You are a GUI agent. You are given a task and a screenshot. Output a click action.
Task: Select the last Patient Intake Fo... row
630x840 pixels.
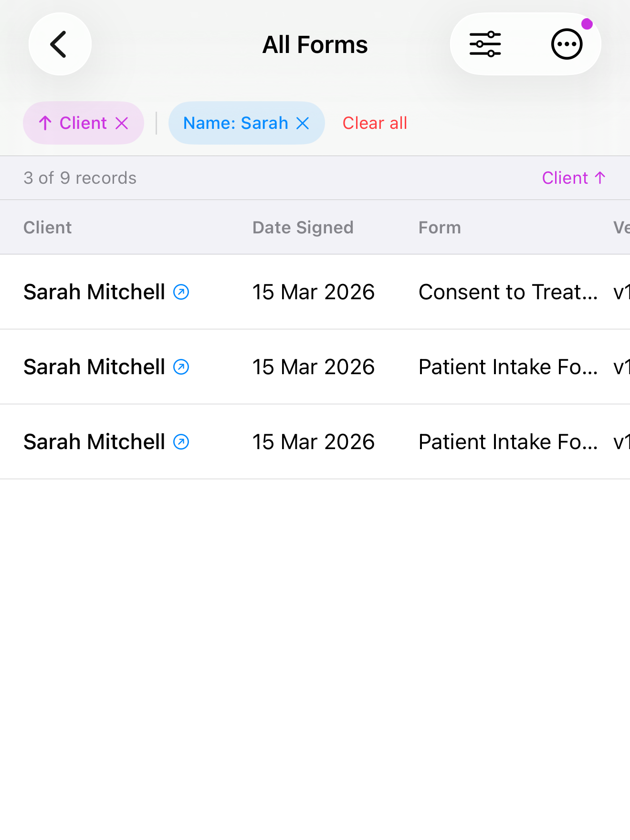pos(508,442)
